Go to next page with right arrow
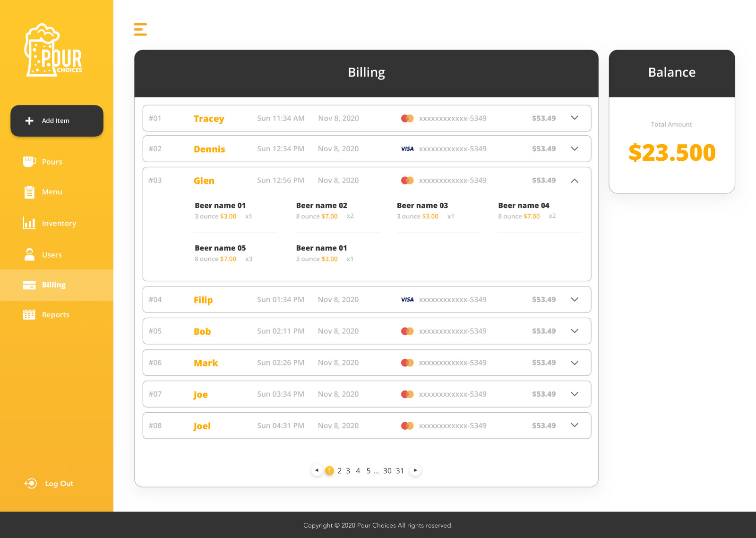The width and height of the screenshot is (756, 538). 415,470
